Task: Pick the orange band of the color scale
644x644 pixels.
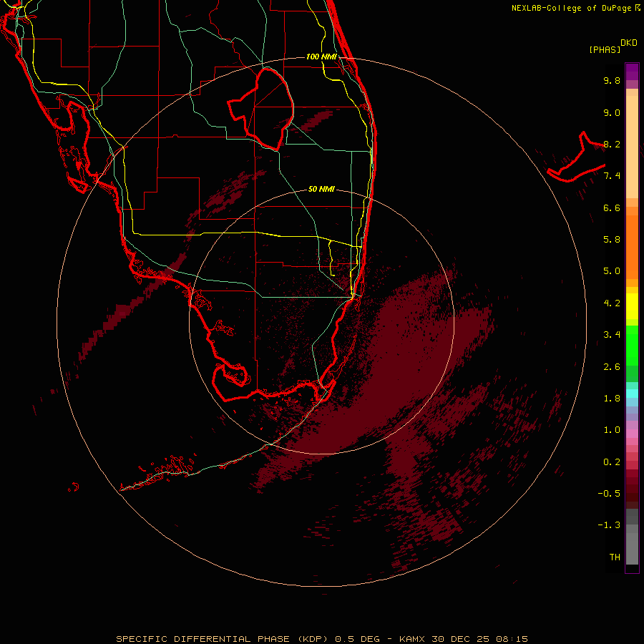Action: click(x=632, y=246)
